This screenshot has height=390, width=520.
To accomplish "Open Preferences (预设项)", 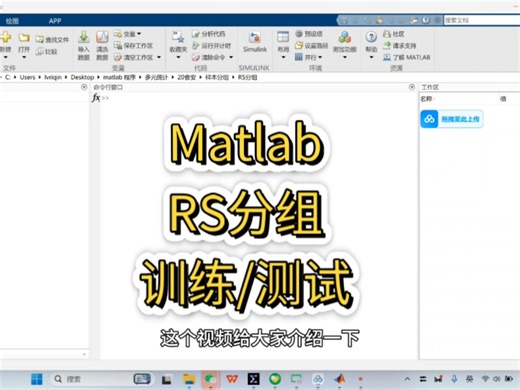I will (x=309, y=34).
